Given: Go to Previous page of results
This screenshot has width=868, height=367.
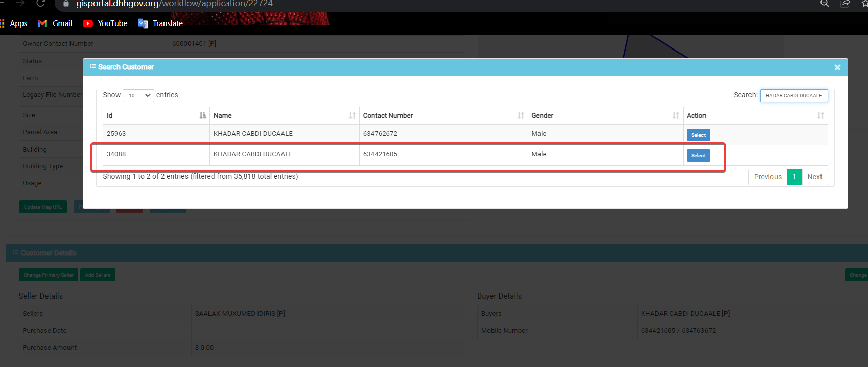Looking at the screenshot, I should (x=767, y=177).
